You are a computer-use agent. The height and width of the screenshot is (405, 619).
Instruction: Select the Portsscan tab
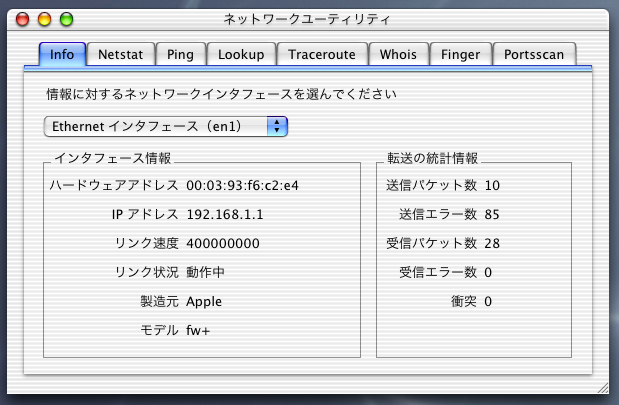click(x=535, y=54)
